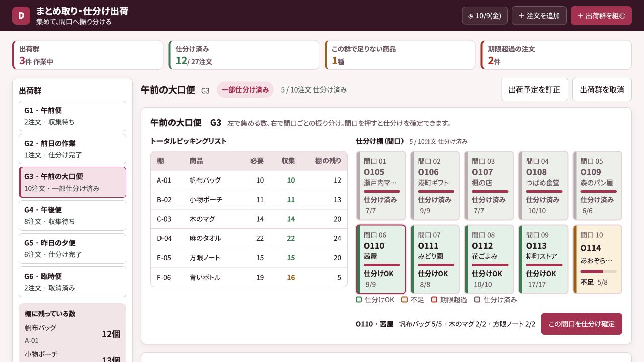Select bay card 間口 02 O106 港町ギフト
The height and width of the screenshot is (362, 644).
(x=435, y=186)
